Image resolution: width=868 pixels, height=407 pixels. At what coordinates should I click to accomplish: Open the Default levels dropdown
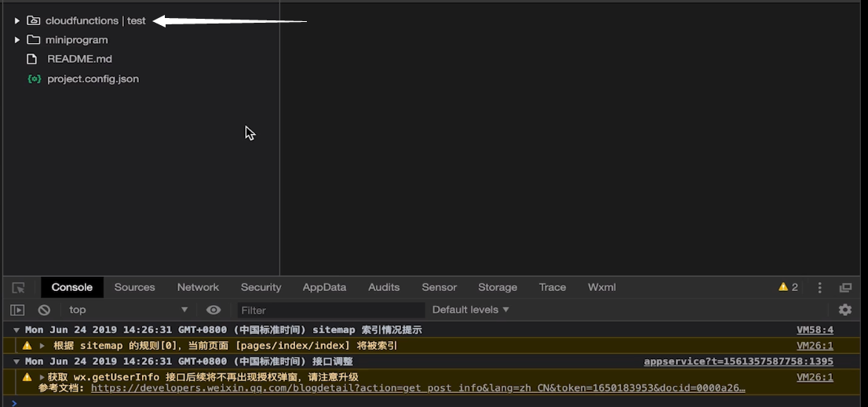[471, 310]
